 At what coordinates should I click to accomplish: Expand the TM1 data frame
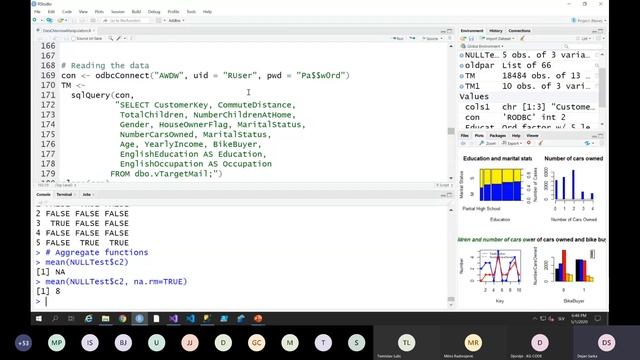click(462, 86)
